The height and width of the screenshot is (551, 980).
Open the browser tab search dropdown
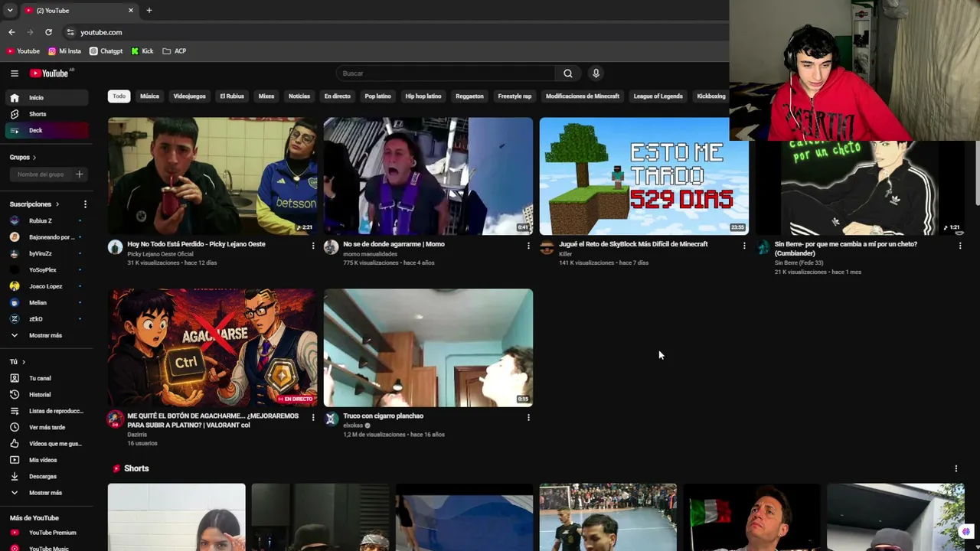pyautogui.click(x=10, y=11)
